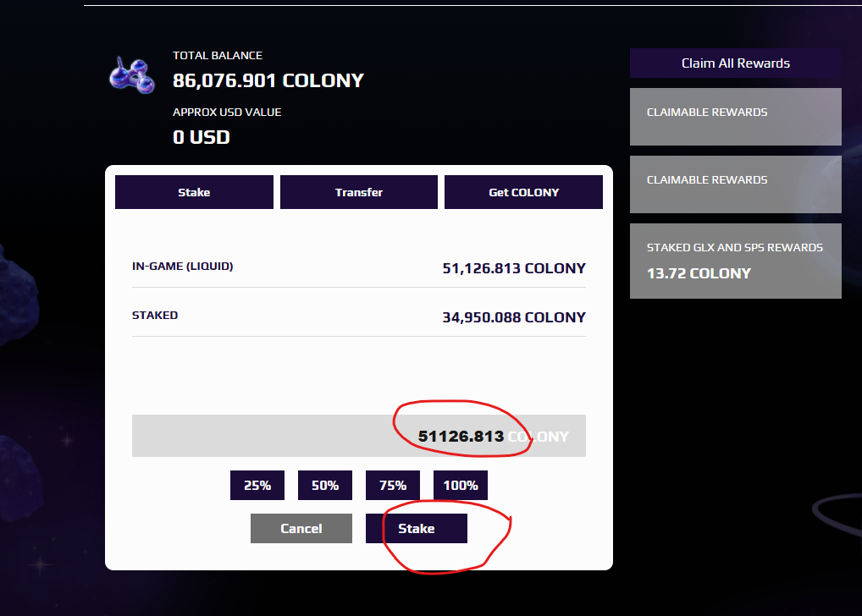Cancel the staking dialog
The height and width of the screenshot is (616, 862).
(301, 528)
